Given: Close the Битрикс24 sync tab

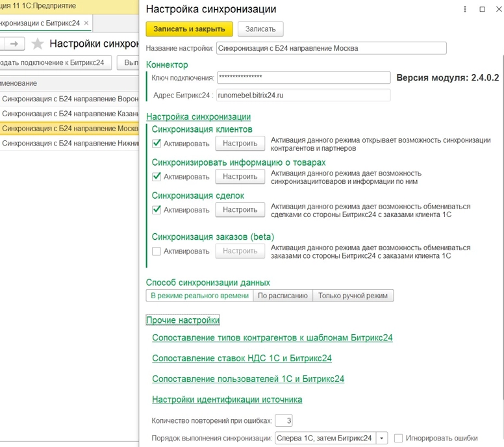Looking at the screenshot, I should pos(86,23).
